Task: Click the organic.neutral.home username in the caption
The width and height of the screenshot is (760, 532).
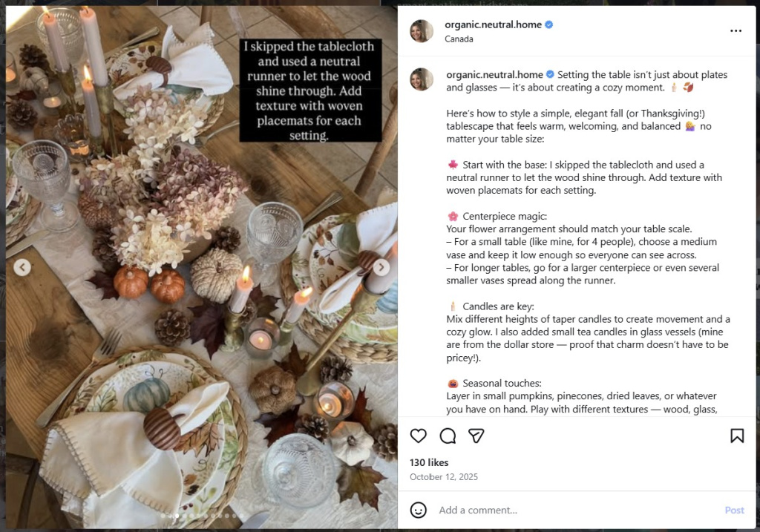Action: pos(494,75)
